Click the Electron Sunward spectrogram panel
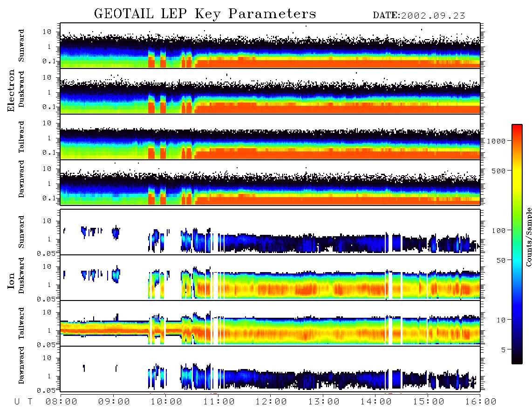Viewport: 532px width, 410px height. pos(270,46)
